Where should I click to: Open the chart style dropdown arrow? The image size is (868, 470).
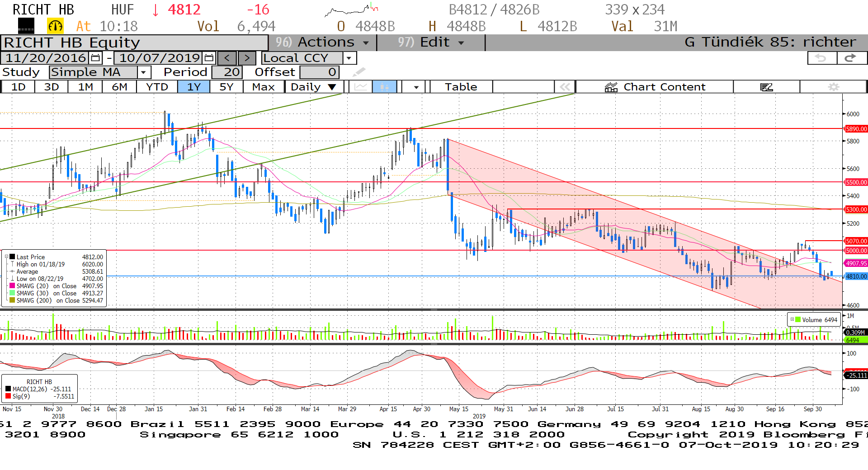[416, 86]
